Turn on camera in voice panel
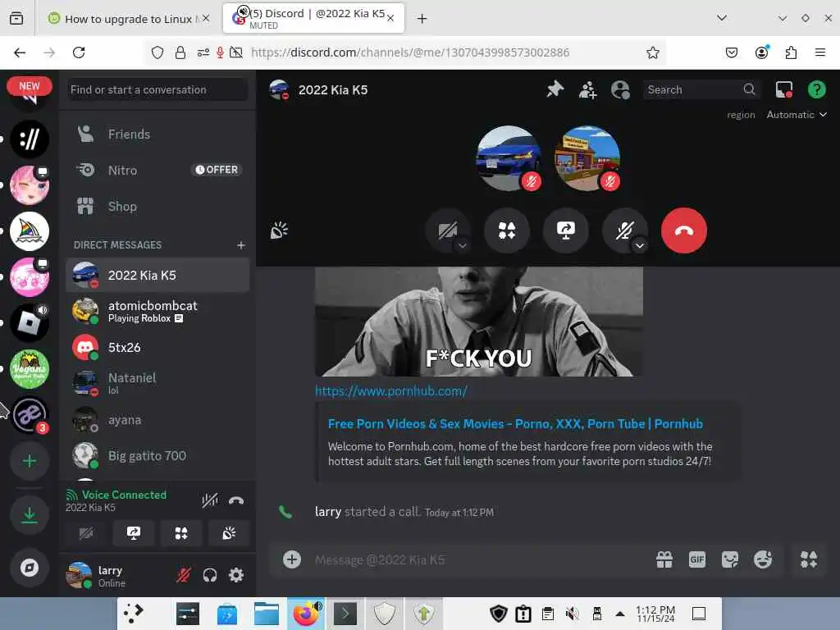The height and width of the screenshot is (630, 840). click(86, 533)
